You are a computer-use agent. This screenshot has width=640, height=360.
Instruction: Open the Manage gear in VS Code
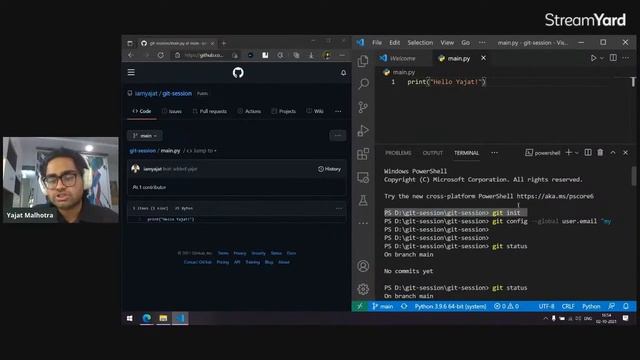point(363,289)
